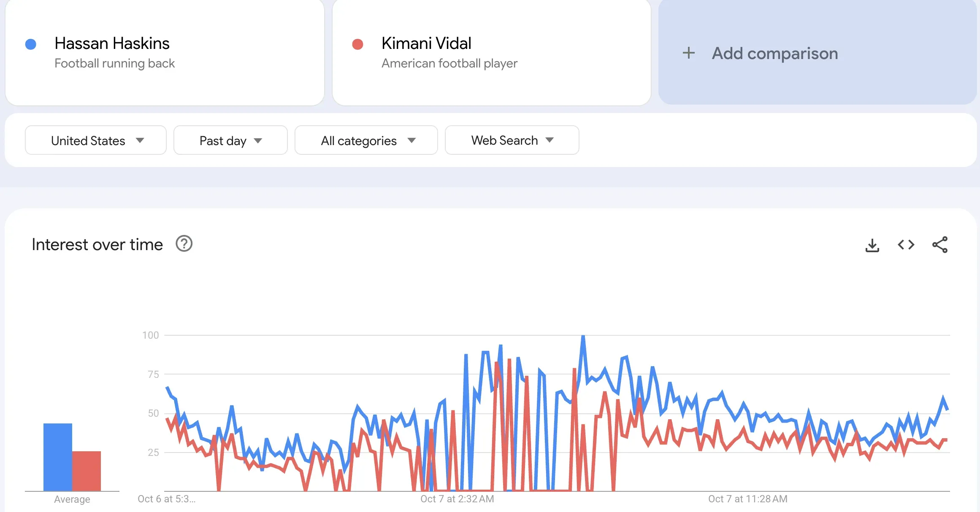The width and height of the screenshot is (980, 512).
Task: Click the blue dot beside Hassan Haskins
Action: click(x=31, y=44)
